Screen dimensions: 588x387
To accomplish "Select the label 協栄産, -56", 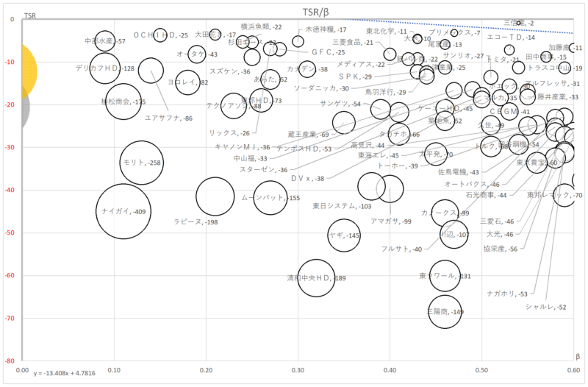I will point(501,249).
